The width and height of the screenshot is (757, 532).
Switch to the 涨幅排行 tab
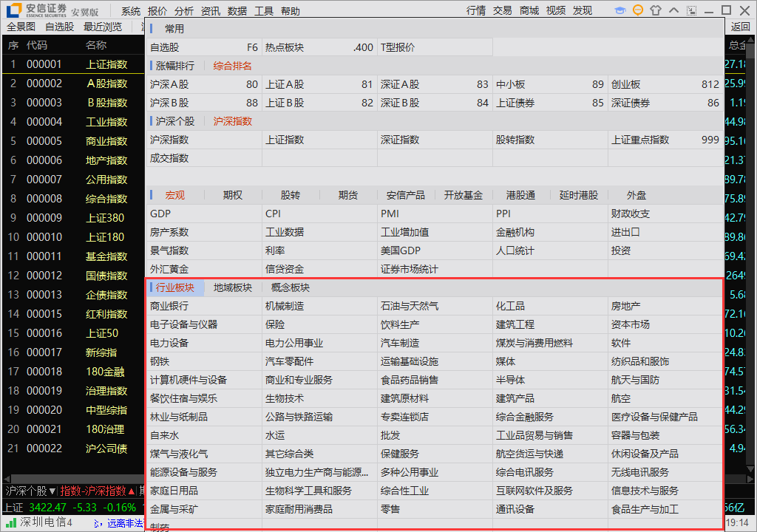tap(174, 66)
